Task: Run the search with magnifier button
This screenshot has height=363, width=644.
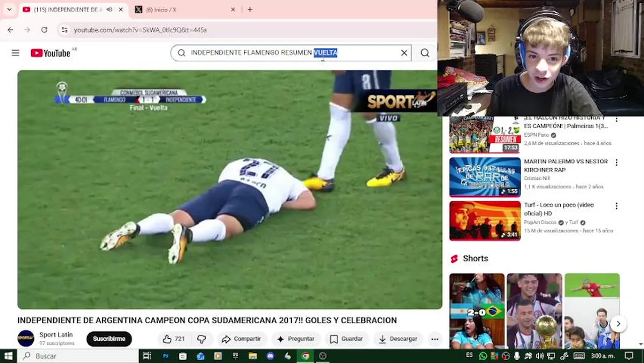Action: (x=425, y=53)
